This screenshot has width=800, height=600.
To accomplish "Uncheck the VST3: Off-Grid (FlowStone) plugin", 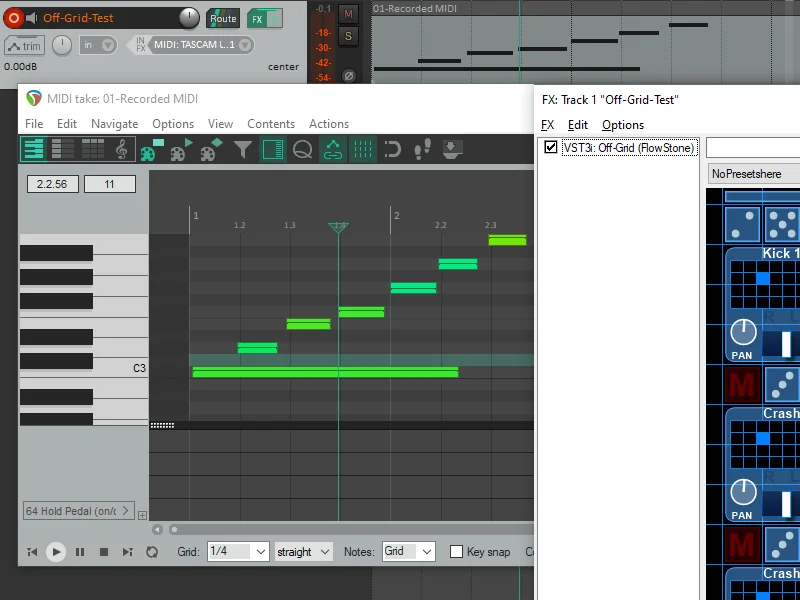I will click(550, 147).
